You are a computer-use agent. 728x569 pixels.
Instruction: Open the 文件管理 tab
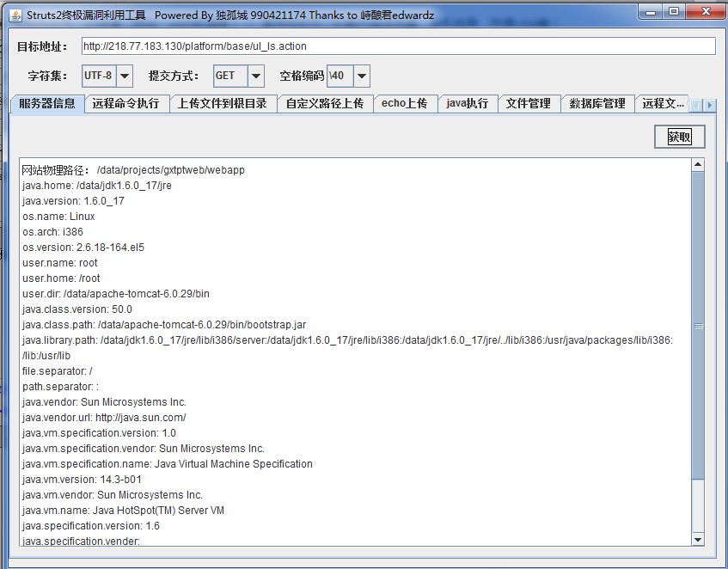(x=529, y=103)
